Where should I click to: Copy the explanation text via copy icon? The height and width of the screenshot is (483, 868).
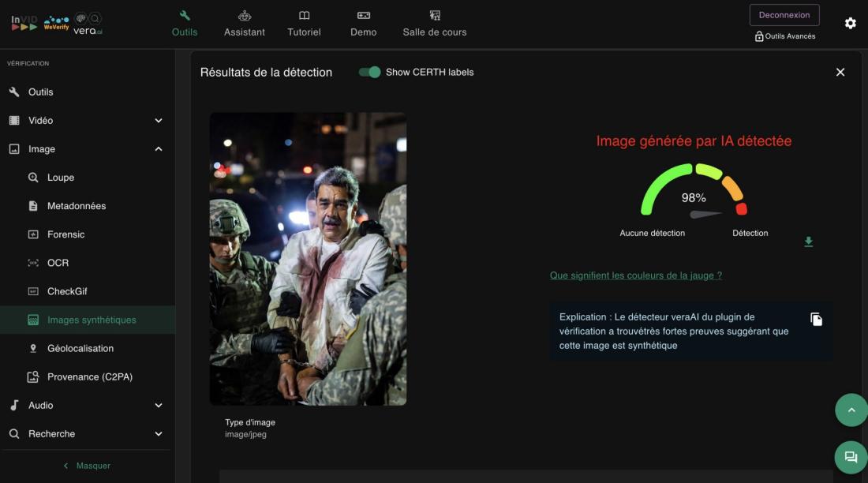tap(816, 319)
